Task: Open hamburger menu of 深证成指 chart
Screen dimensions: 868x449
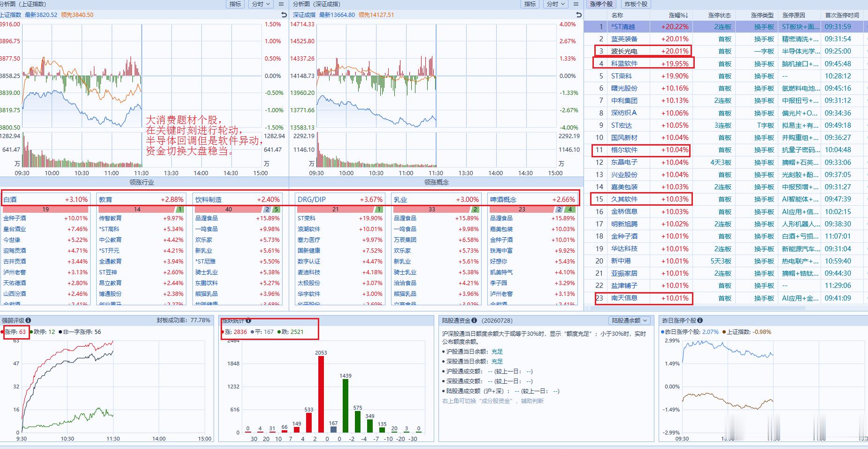Action: [x=576, y=4]
